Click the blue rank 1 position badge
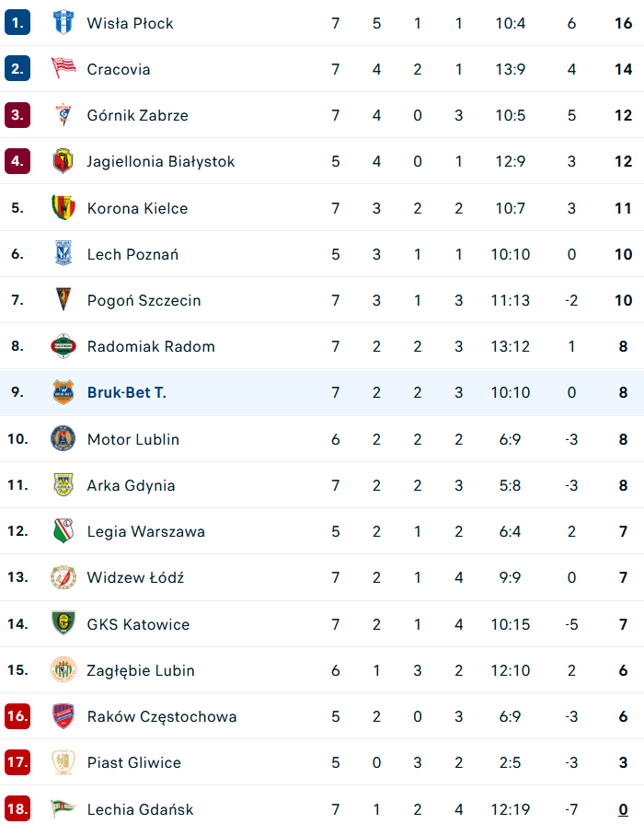The image size is (644, 824). tap(17, 23)
